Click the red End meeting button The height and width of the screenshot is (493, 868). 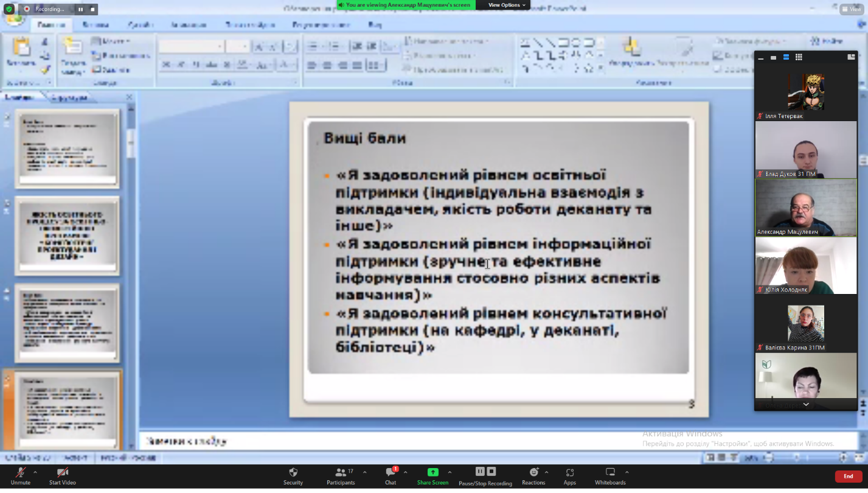[x=848, y=477]
